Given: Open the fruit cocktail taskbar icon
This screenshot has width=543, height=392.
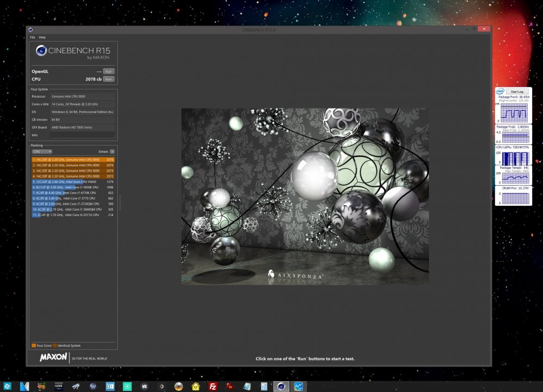Looking at the screenshot, I should click(x=42, y=386).
